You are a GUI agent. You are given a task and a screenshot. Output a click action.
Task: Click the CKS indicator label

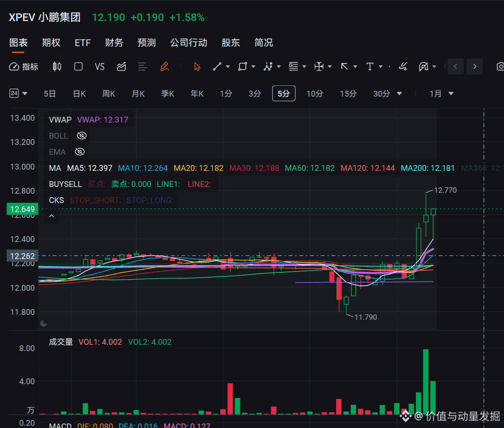pos(57,200)
